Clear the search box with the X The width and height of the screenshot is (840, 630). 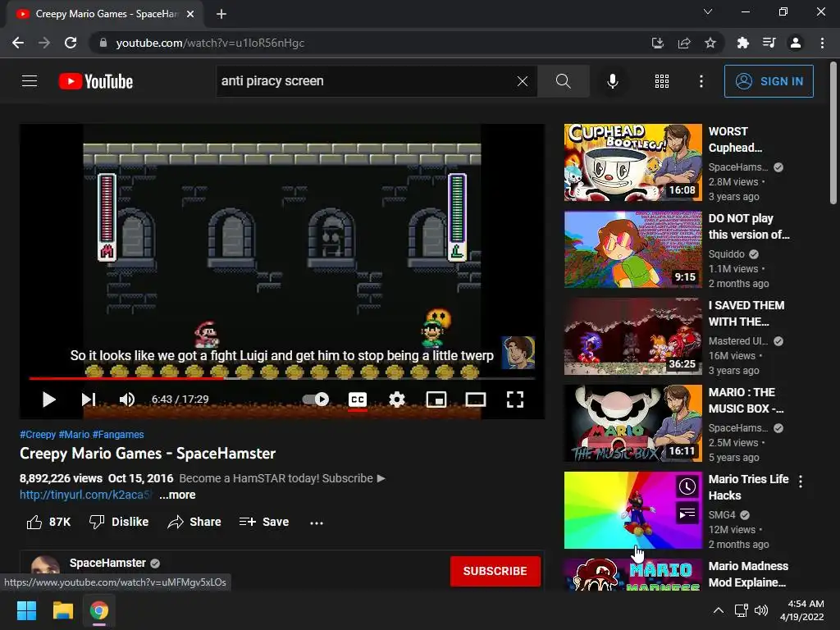click(x=523, y=81)
